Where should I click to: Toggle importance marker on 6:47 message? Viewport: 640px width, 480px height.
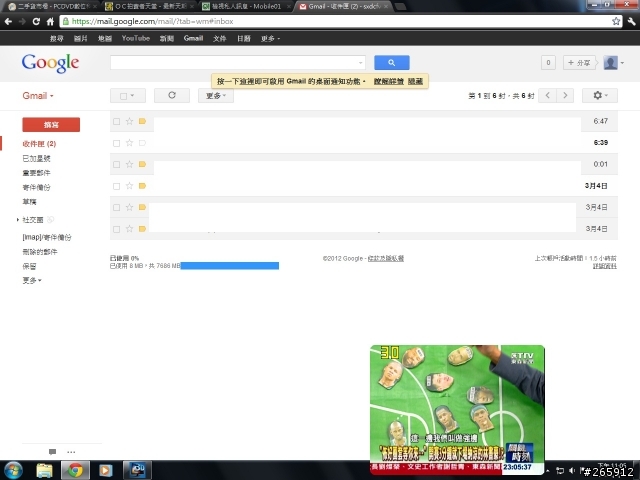coord(142,121)
